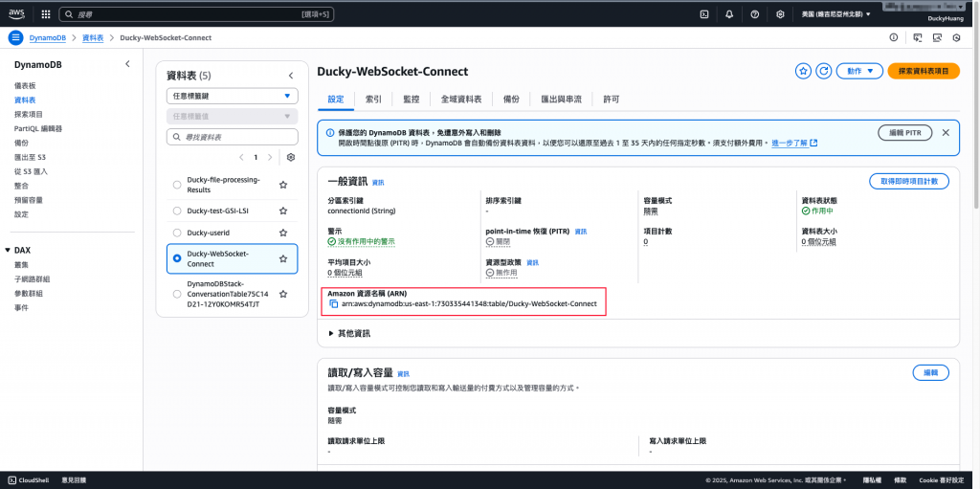Star the Ducky-file-processing-Results table

click(283, 185)
